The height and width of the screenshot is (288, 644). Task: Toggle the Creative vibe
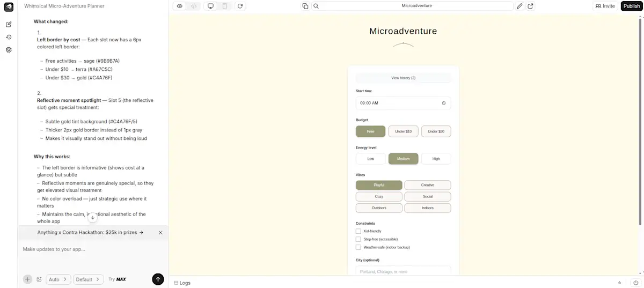428,185
